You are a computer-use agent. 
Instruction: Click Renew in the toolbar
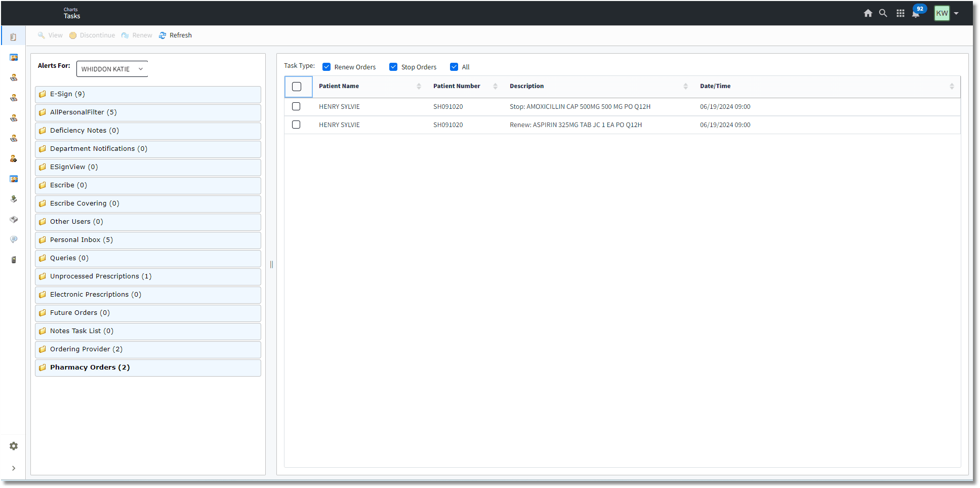click(137, 35)
